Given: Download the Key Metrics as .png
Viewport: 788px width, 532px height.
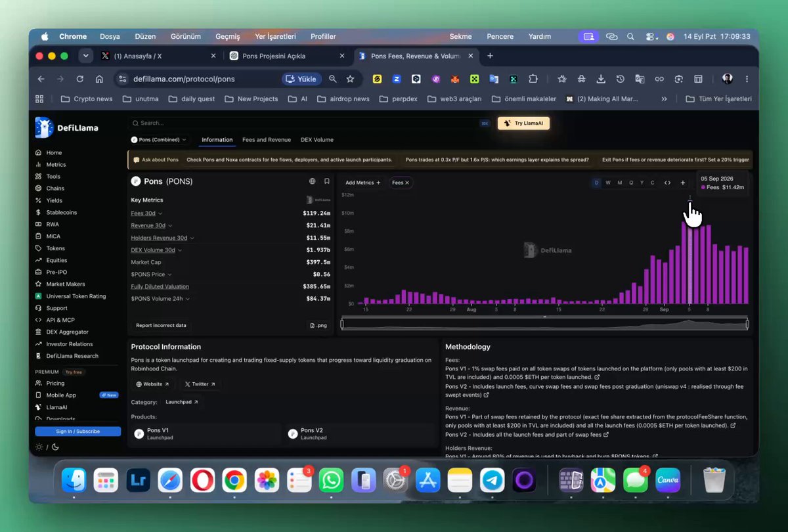Looking at the screenshot, I should pyautogui.click(x=318, y=325).
